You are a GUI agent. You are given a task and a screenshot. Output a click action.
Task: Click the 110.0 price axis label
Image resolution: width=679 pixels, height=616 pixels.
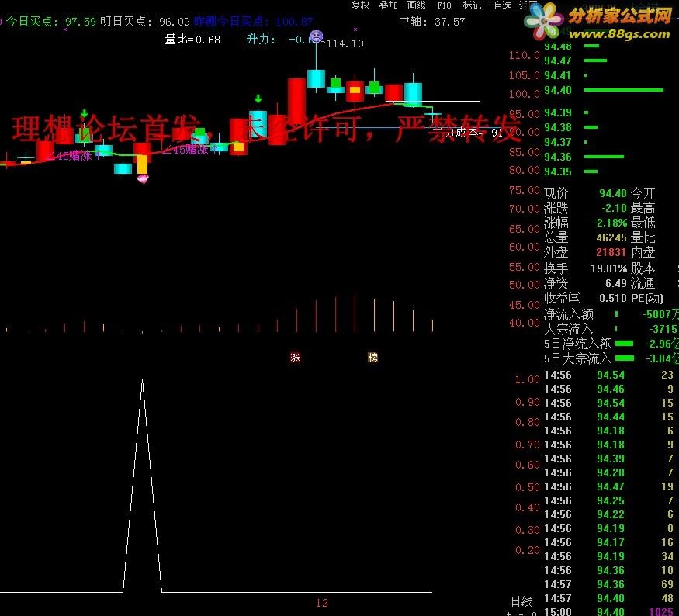tap(525, 55)
